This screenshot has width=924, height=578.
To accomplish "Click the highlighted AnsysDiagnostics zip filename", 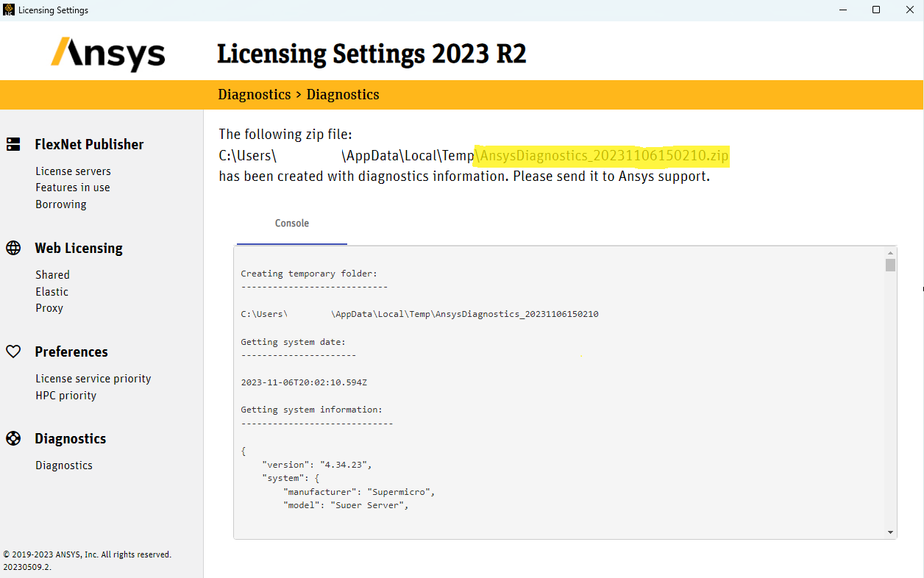I will pos(603,156).
